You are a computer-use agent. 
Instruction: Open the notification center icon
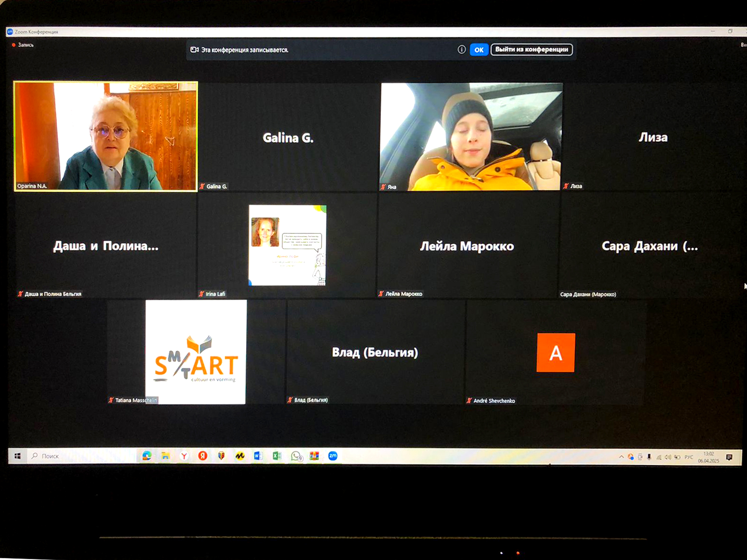tap(729, 457)
